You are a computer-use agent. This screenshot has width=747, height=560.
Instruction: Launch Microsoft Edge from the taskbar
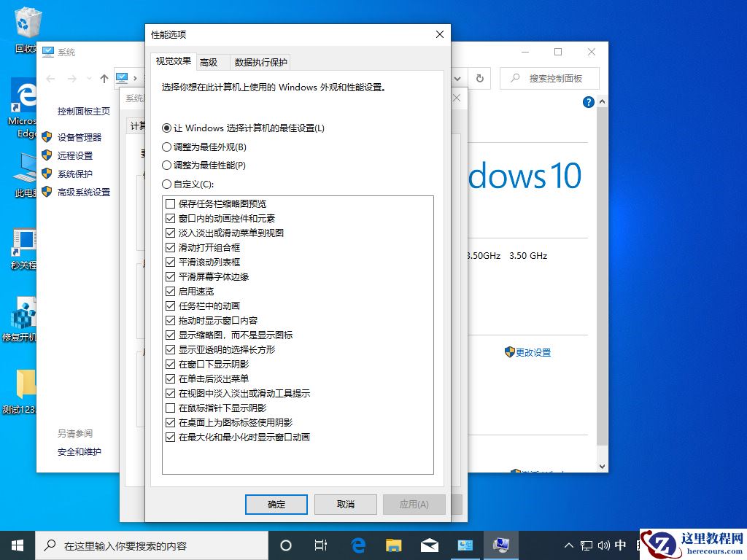click(357, 545)
